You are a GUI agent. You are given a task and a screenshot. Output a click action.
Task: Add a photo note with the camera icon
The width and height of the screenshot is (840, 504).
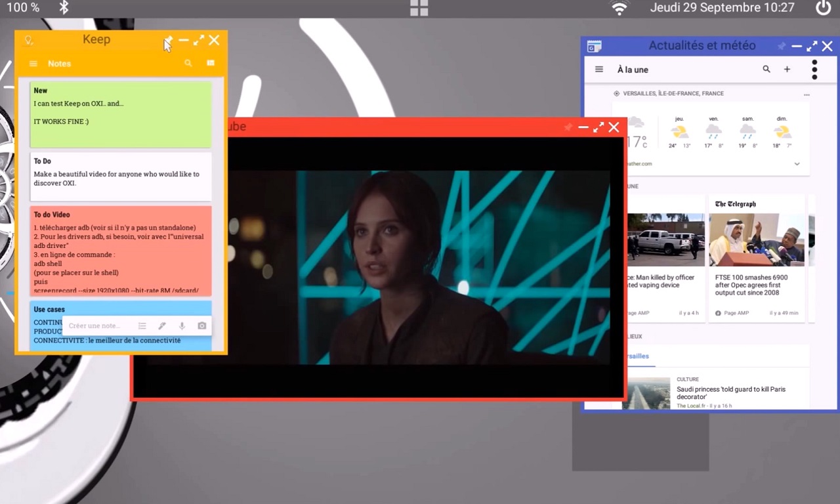201,325
